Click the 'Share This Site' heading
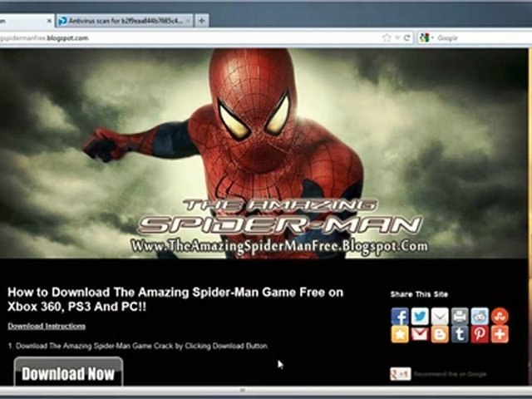The image size is (532, 399). (x=419, y=294)
